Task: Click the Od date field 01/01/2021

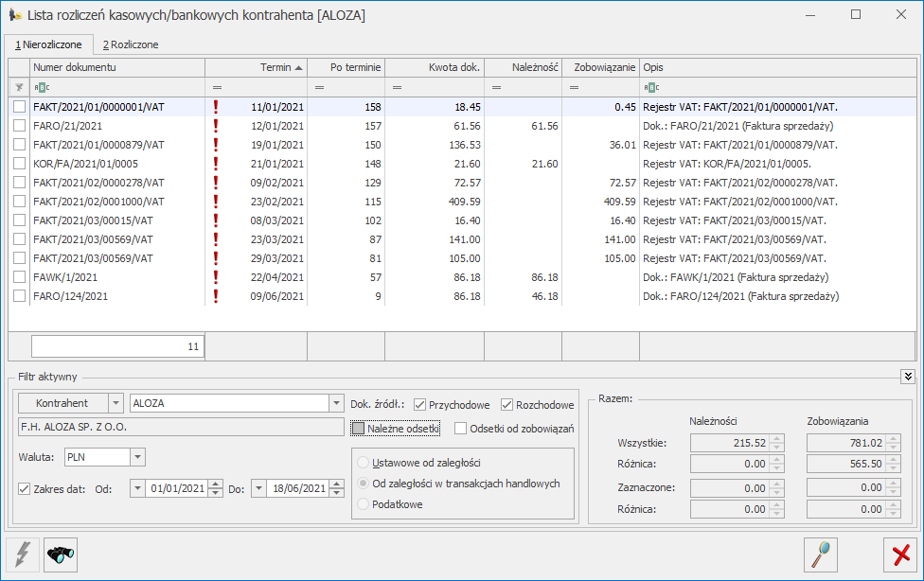Action: (177, 488)
